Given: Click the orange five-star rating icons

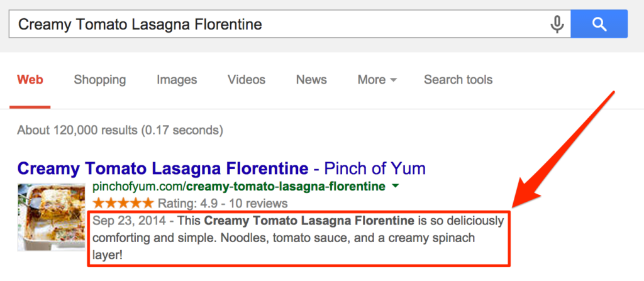Looking at the screenshot, I should coord(123,203).
